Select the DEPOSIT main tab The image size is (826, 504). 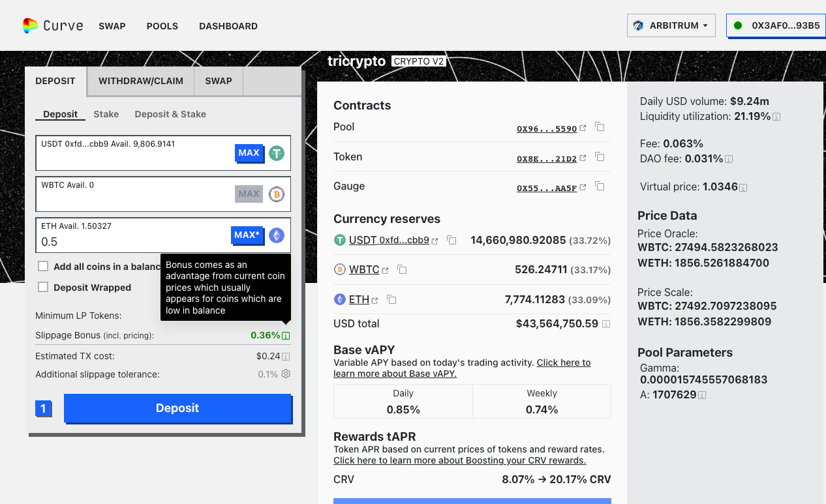pos(55,81)
